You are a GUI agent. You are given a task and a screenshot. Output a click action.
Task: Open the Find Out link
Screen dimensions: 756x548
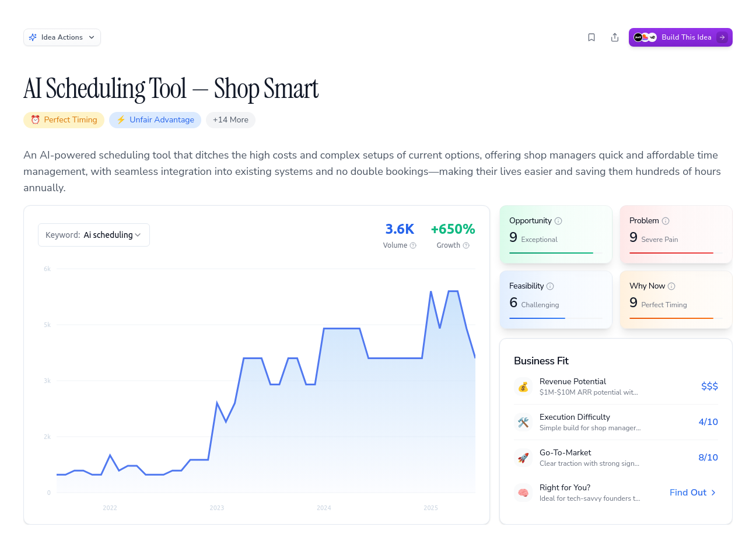coord(693,493)
